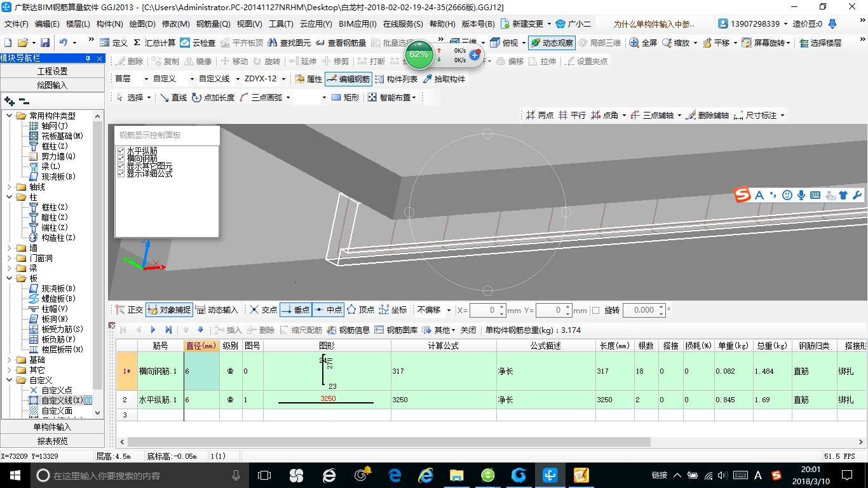The height and width of the screenshot is (488, 868).
Task: Start 云检查 cloud check
Action: tap(198, 43)
